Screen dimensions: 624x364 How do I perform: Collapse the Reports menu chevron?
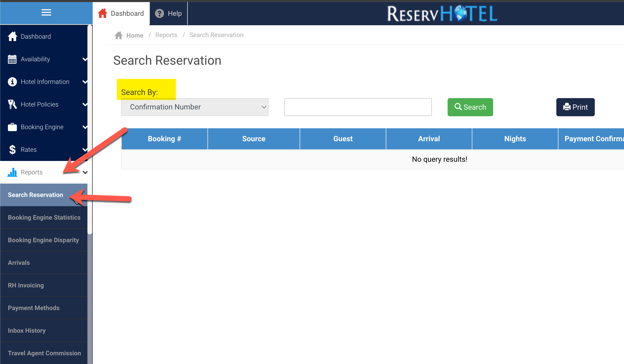click(85, 172)
